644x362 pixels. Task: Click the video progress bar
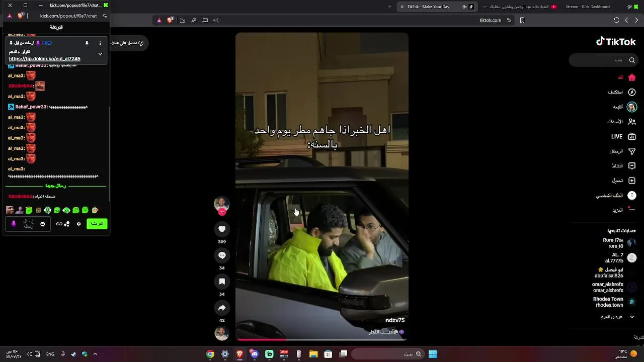[322, 339]
